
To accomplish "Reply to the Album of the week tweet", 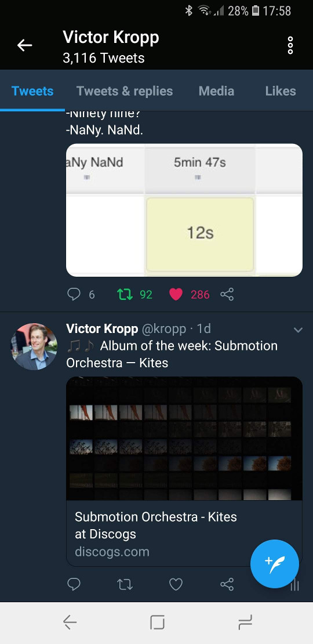I will point(74,584).
